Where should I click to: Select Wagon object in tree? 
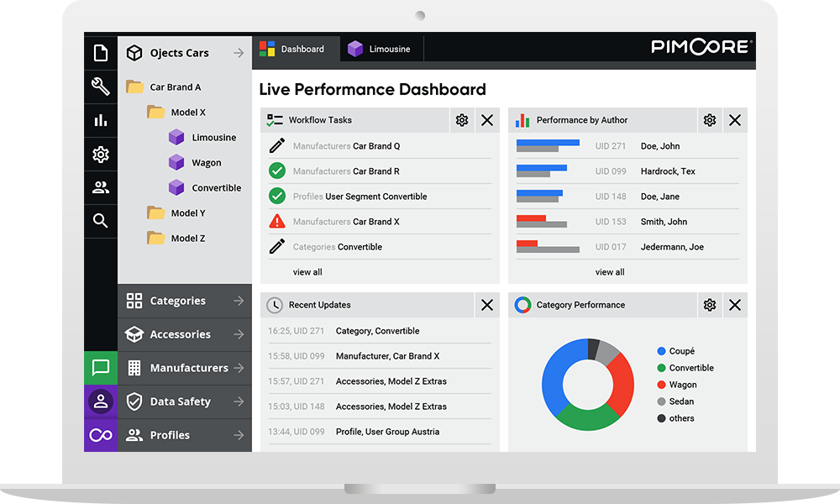click(195, 162)
